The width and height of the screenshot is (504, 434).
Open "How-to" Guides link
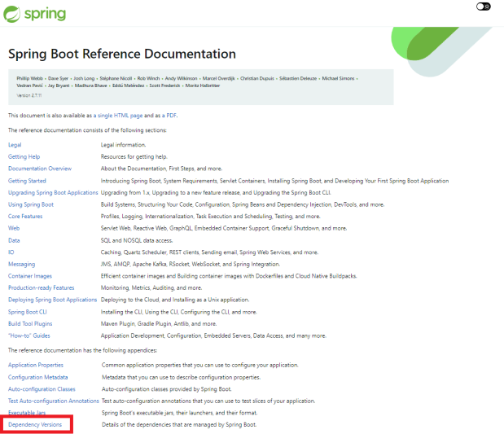[29, 335]
